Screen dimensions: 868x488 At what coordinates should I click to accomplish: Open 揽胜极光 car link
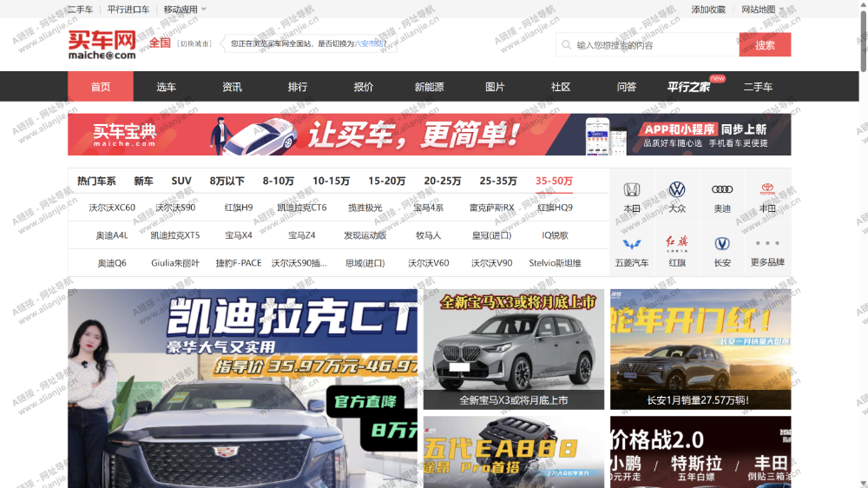click(x=365, y=208)
